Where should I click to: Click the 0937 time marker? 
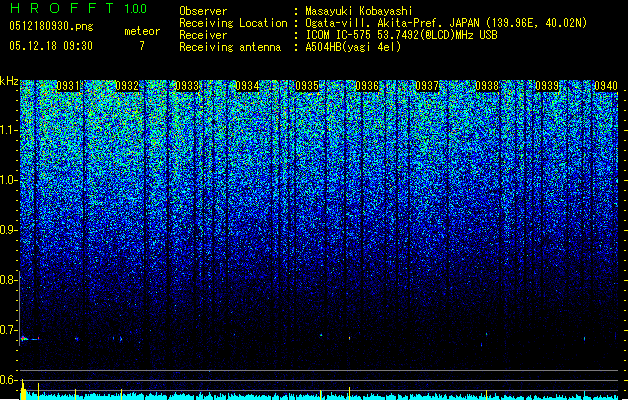point(427,86)
